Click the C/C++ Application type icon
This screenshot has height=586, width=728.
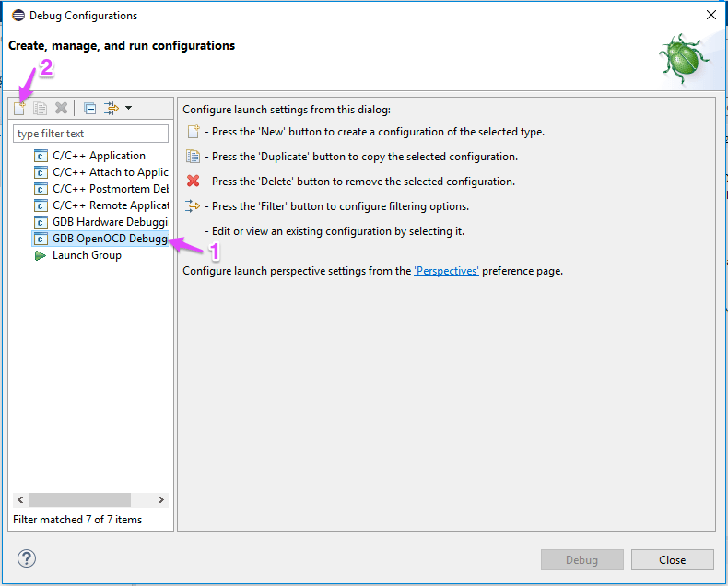(x=41, y=156)
